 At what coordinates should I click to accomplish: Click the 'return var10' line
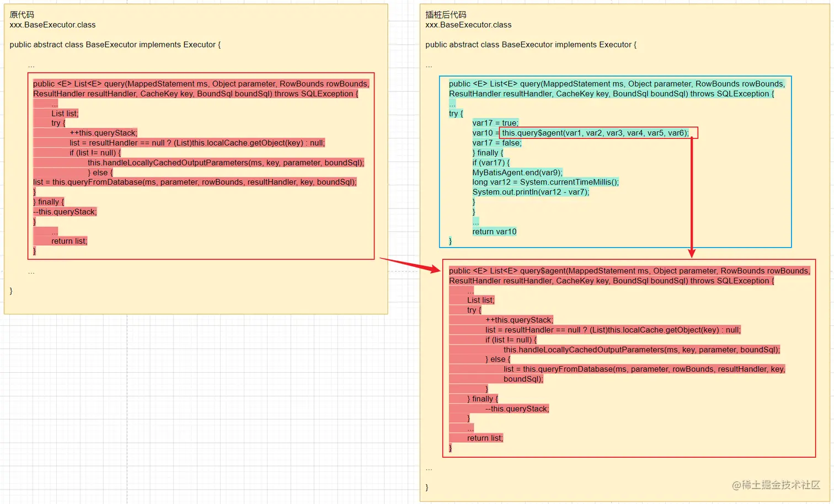pos(494,232)
